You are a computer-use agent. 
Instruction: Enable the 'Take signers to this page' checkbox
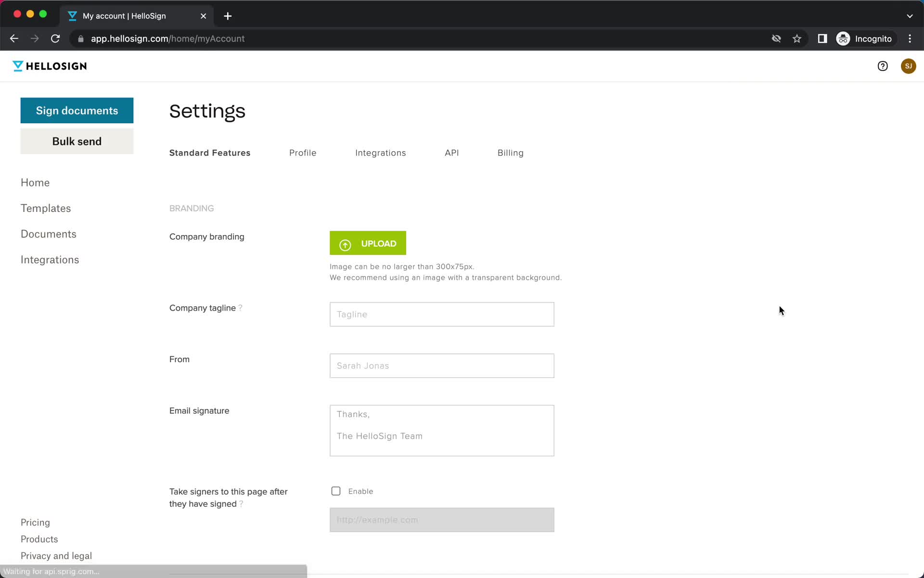[x=336, y=491]
